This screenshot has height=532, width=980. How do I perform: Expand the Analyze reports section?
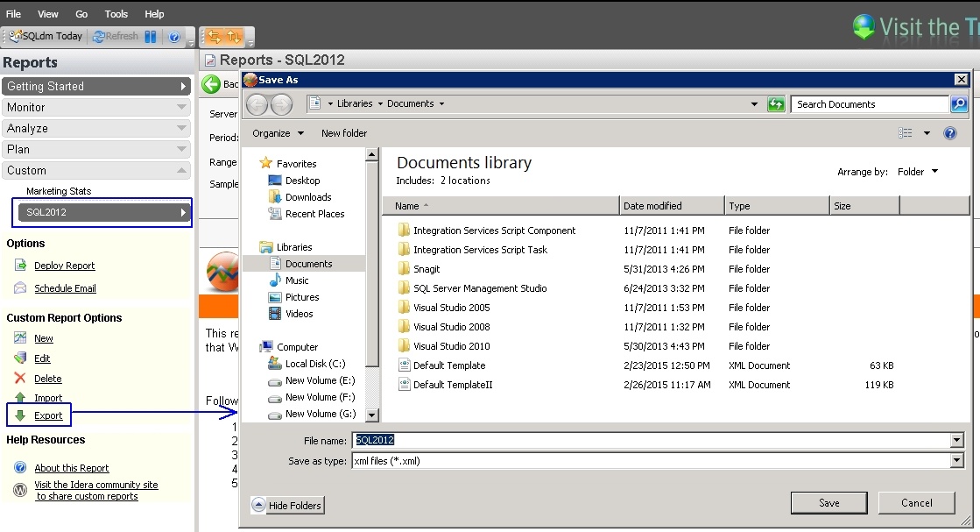96,128
